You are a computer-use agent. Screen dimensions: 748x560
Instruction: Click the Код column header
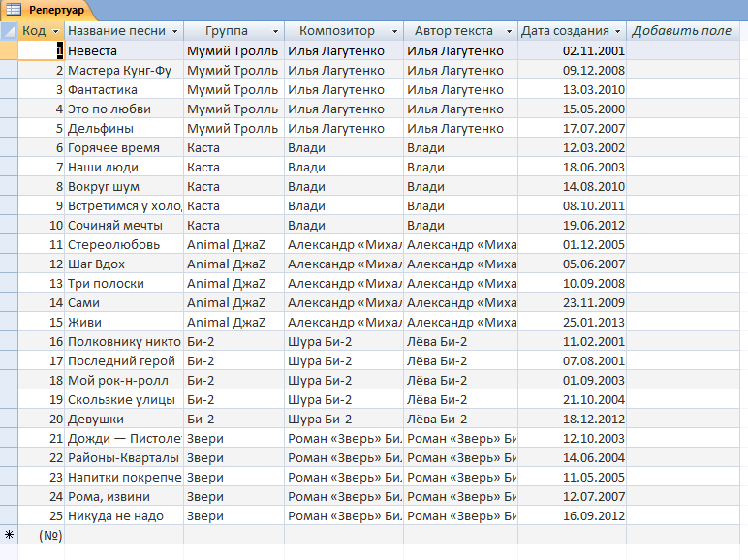click(41, 31)
